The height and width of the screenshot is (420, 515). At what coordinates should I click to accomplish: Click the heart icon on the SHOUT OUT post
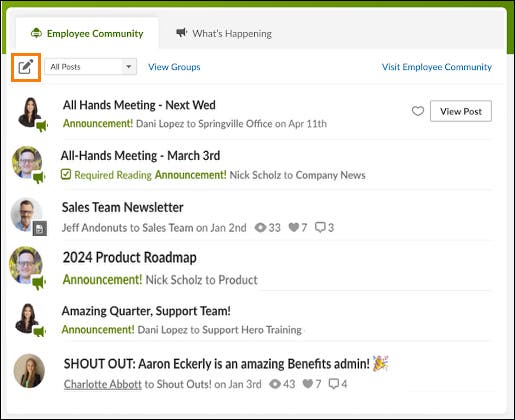[308, 384]
